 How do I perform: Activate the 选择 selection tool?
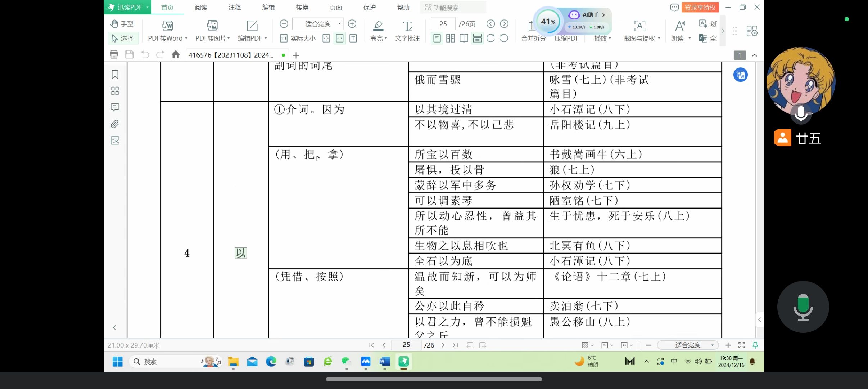pos(123,38)
